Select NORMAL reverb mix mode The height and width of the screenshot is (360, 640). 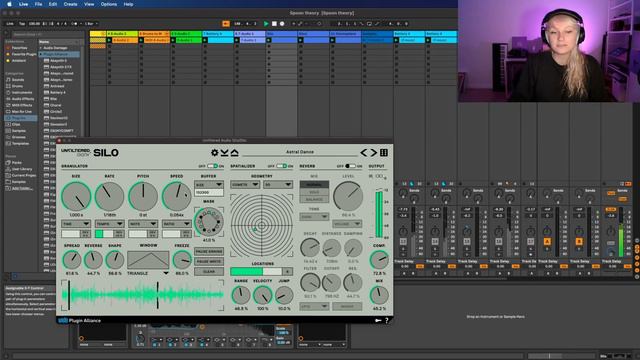tap(314, 184)
